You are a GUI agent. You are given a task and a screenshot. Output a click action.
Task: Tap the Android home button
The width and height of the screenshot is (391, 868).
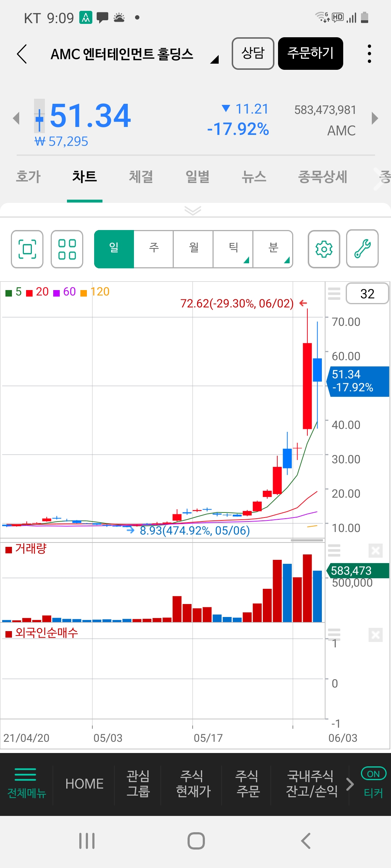tap(196, 841)
